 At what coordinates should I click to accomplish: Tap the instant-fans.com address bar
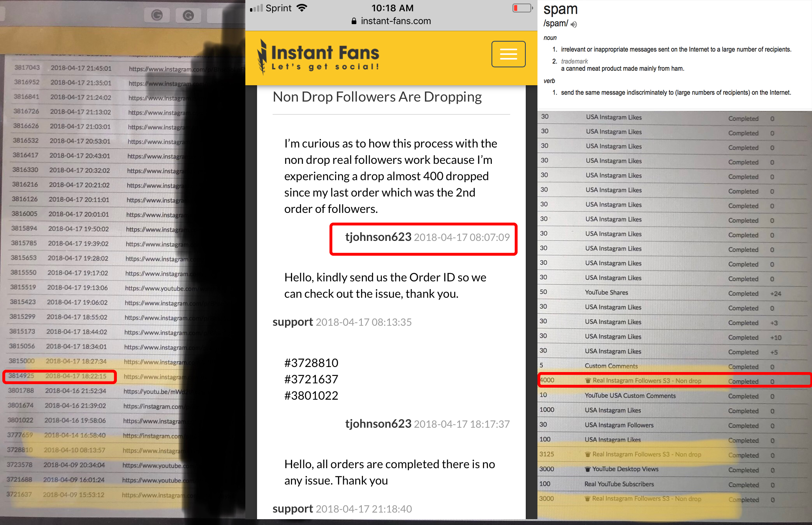click(x=391, y=21)
